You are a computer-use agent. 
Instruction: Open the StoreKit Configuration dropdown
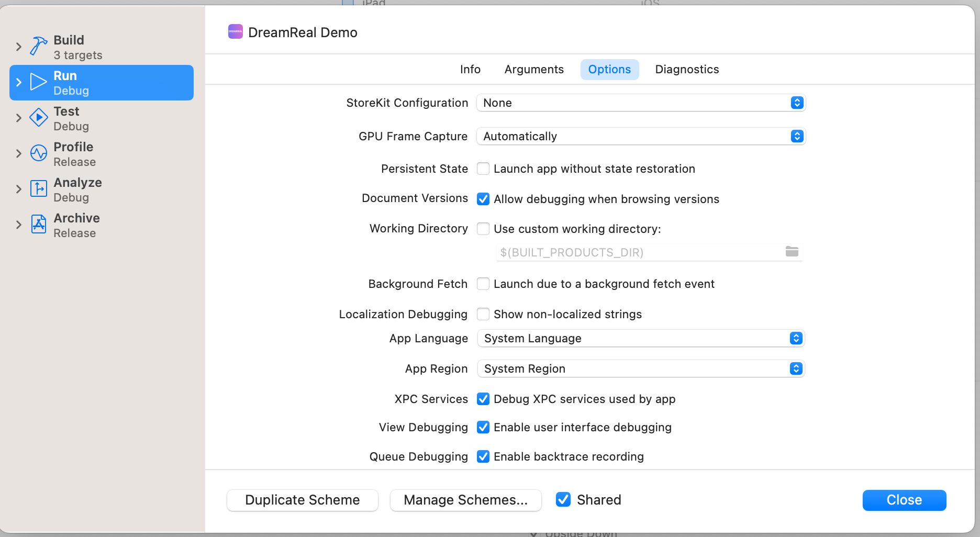click(x=641, y=103)
